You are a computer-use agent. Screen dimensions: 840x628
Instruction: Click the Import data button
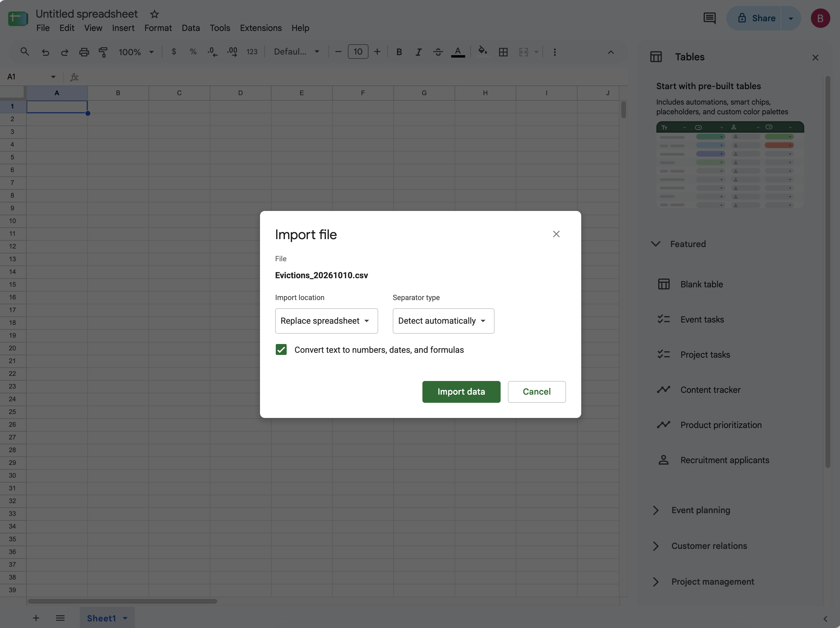tap(461, 392)
